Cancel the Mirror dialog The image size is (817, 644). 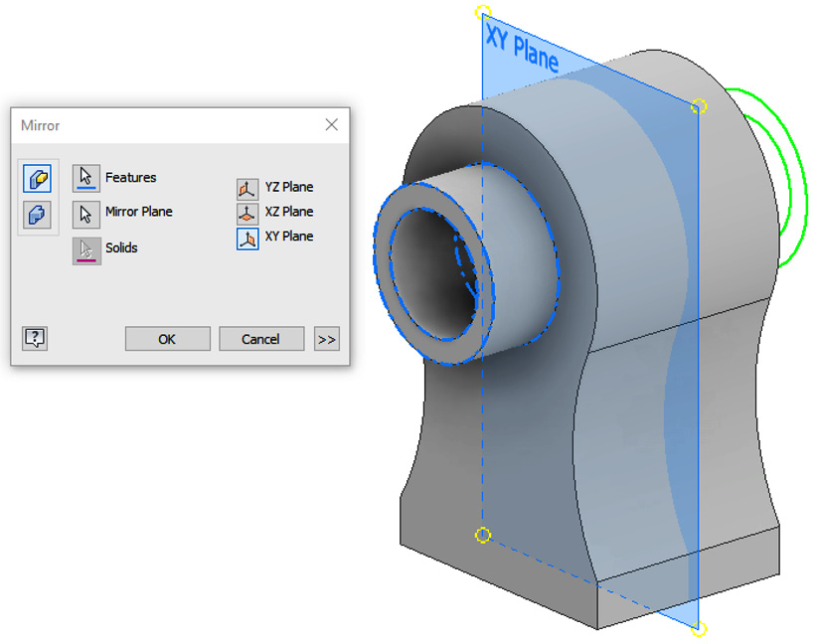pos(261,339)
